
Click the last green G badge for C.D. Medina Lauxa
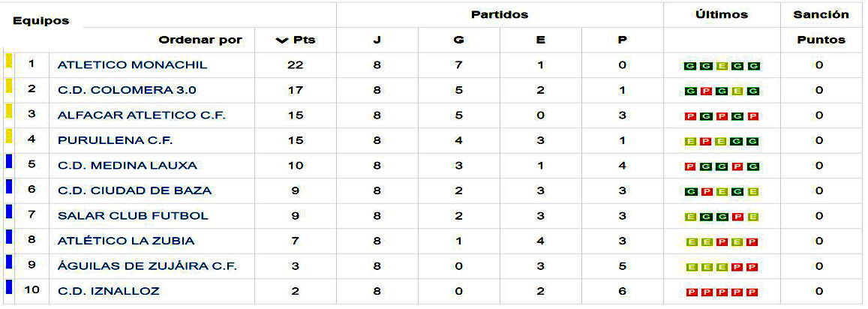click(753, 166)
